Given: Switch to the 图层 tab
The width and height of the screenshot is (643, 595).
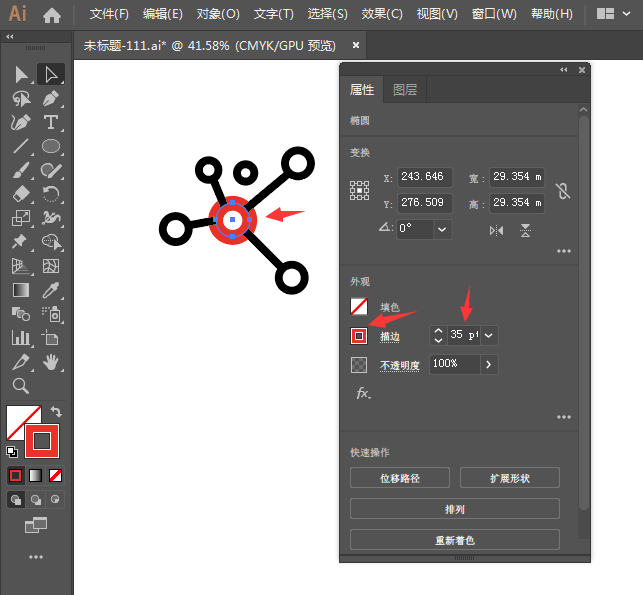Looking at the screenshot, I should click(405, 89).
